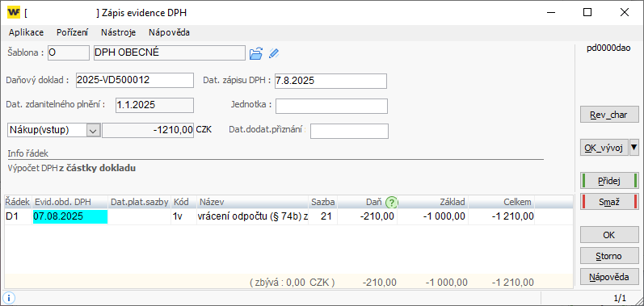Click the Dat.plat.sazby column header
Image resolution: width=644 pixels, height=306 pixels.
pyautogui.click(x=139, y=202)
